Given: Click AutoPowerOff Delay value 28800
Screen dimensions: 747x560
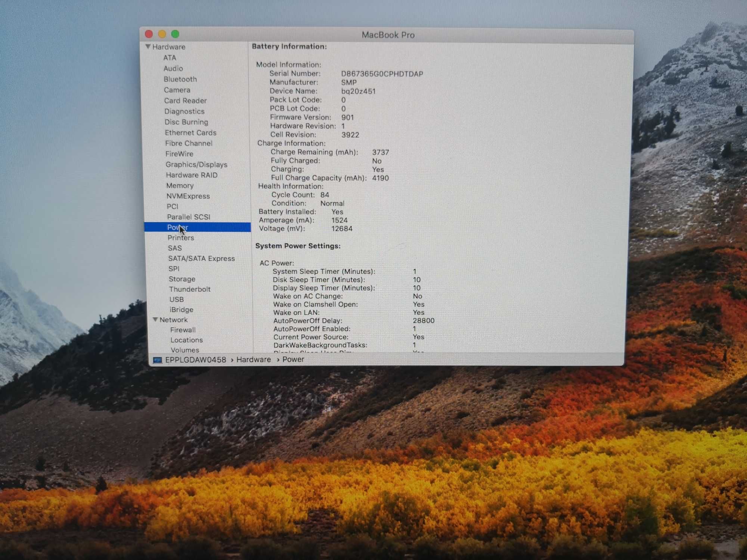Looking at the screenshot, I should [x=424, y=321].
